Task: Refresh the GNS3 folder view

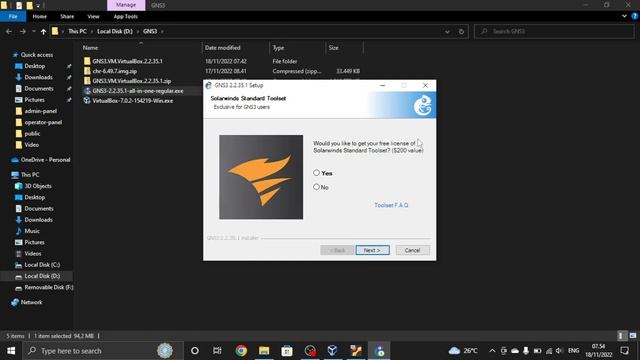Action: 461,31
